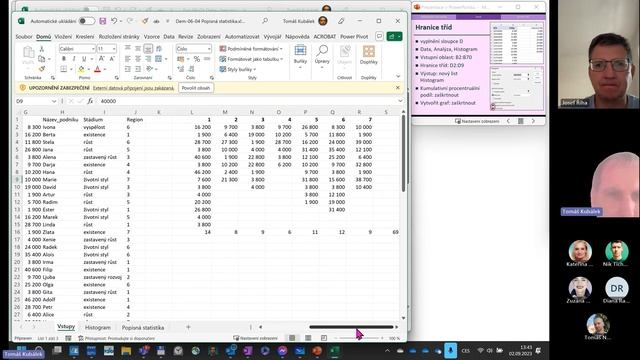This screenshot has width=640, height=360.
Task: Open Podmíněné formátování dropdown
Action: (x=251, y=49)
